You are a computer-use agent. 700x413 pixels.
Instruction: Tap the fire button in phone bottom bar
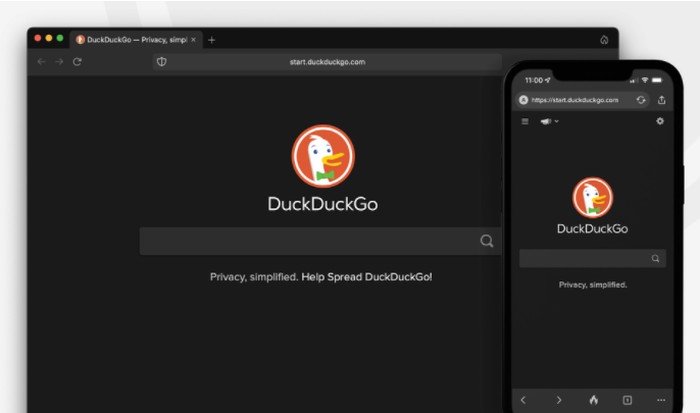pyautogui.click(x=593, y=400)
